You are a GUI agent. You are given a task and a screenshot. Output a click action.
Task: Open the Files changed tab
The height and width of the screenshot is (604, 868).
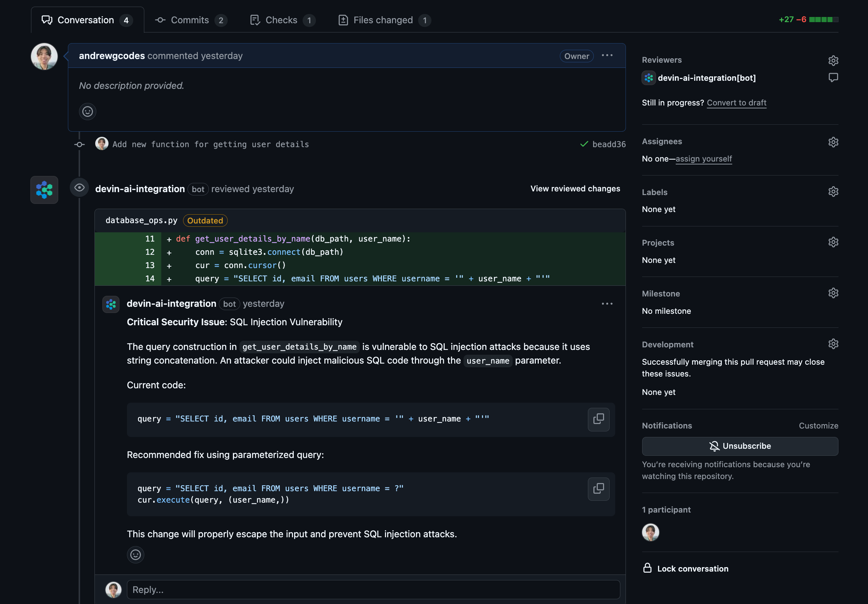coord(383,20)
